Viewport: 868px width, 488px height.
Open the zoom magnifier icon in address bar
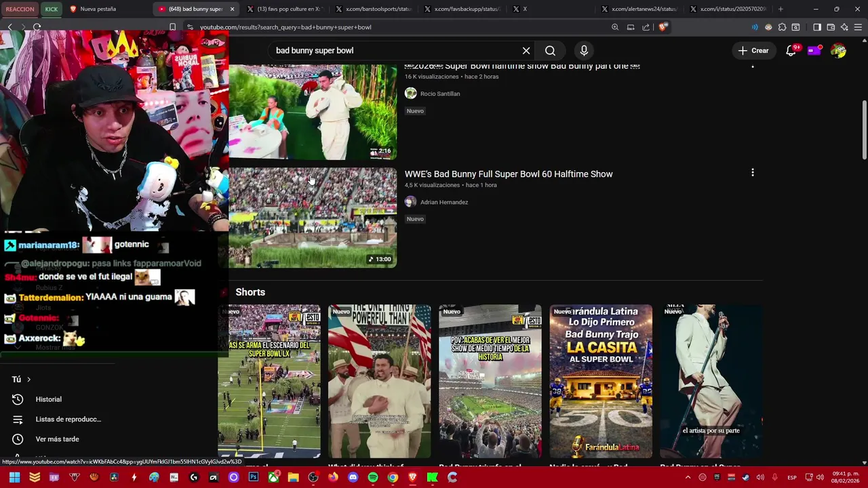coord(615,27)
